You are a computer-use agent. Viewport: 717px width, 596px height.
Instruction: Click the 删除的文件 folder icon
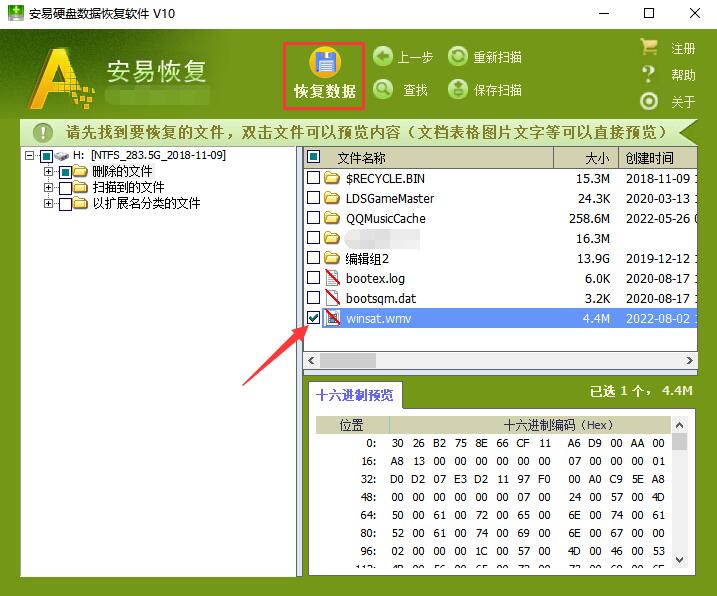pos(80,172)
